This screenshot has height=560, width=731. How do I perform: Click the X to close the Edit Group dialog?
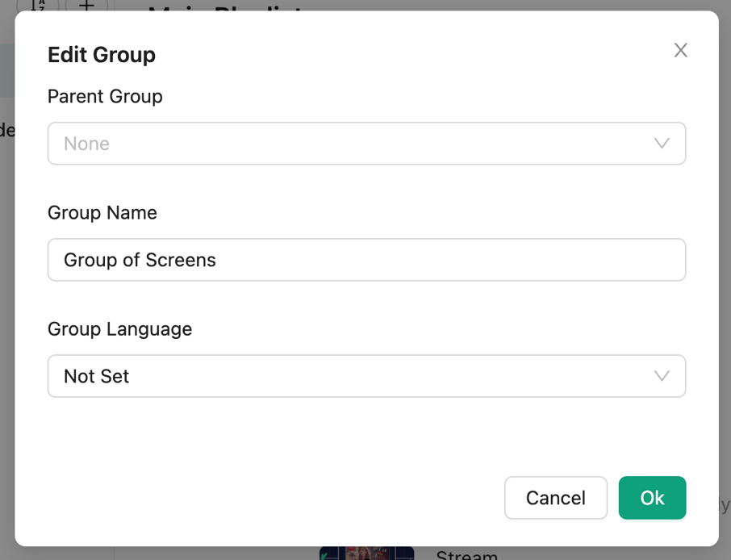pos(680,50)
